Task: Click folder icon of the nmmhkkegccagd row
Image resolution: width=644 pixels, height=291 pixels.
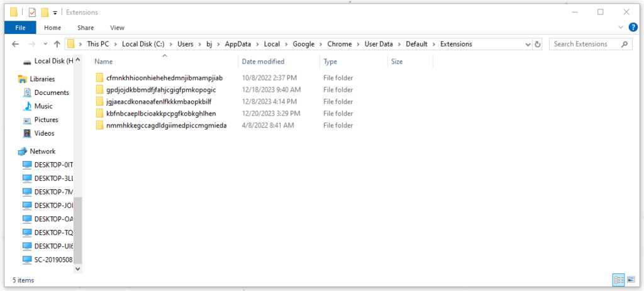Action: tap(99, 125)
